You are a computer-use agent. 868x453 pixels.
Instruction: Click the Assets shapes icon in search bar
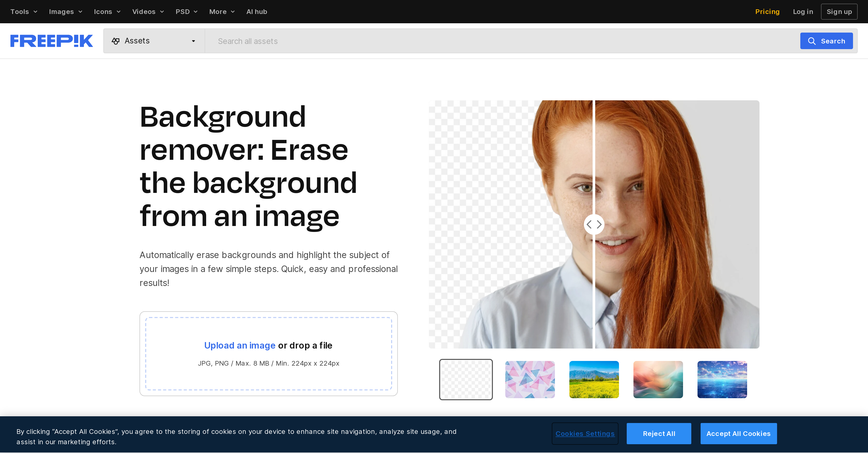point(115,41)
